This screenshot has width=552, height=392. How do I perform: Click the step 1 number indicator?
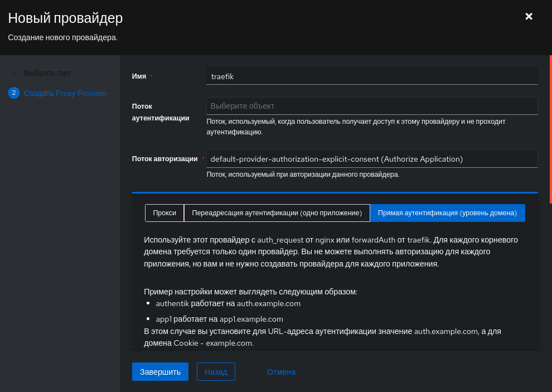(x=14, y=73)
